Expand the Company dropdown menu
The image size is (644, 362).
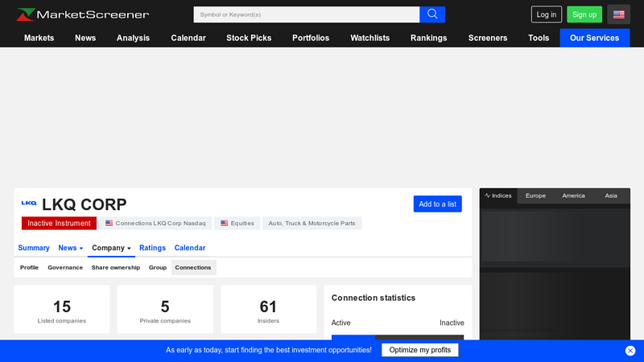pyautogui.click(x=111, y=248)
